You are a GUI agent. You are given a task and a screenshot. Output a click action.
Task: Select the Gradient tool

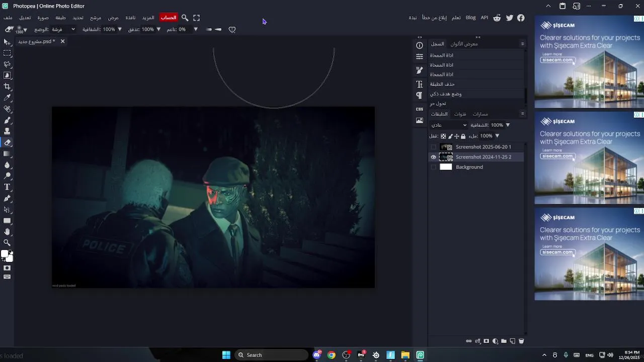click(x=7, y=154)
